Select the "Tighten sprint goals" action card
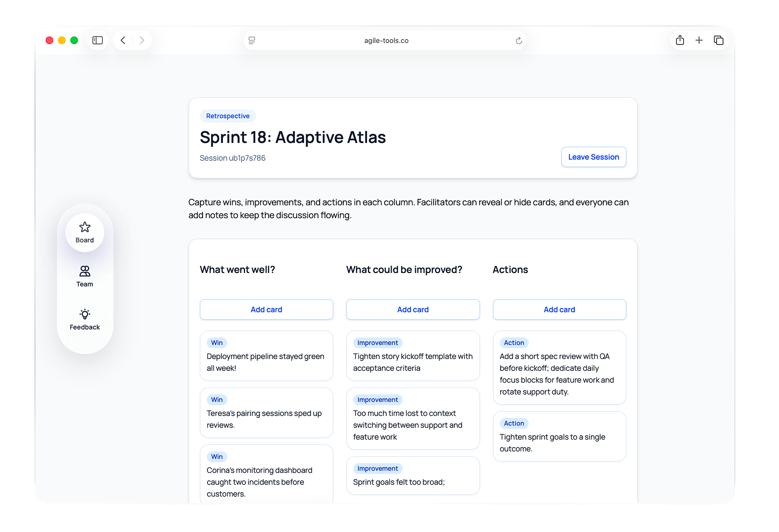The image size is (779, 532). click(x=559, y=436)
